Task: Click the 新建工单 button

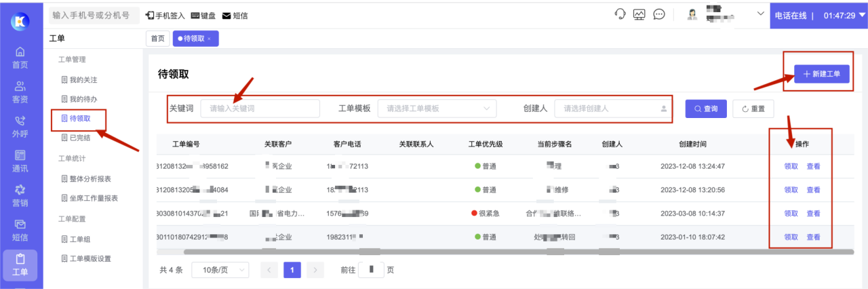Action: [821, 74]
